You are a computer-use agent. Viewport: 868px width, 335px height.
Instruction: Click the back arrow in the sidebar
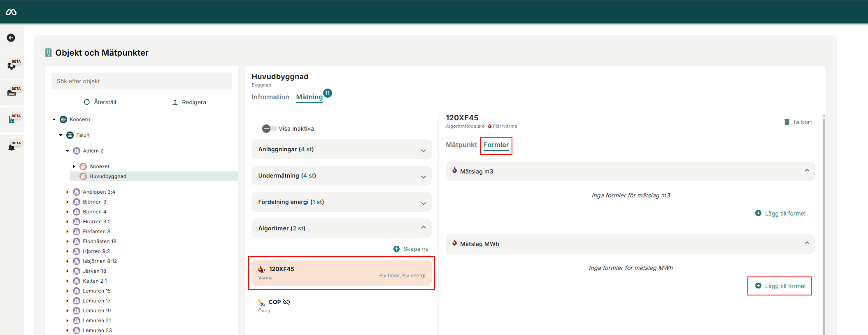coord(11,38)
